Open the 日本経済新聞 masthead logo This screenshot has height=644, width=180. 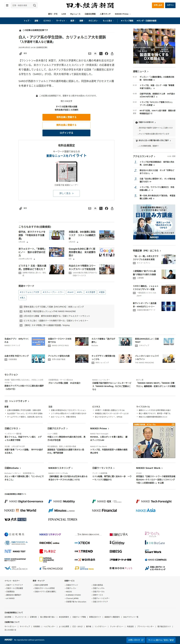90,5
